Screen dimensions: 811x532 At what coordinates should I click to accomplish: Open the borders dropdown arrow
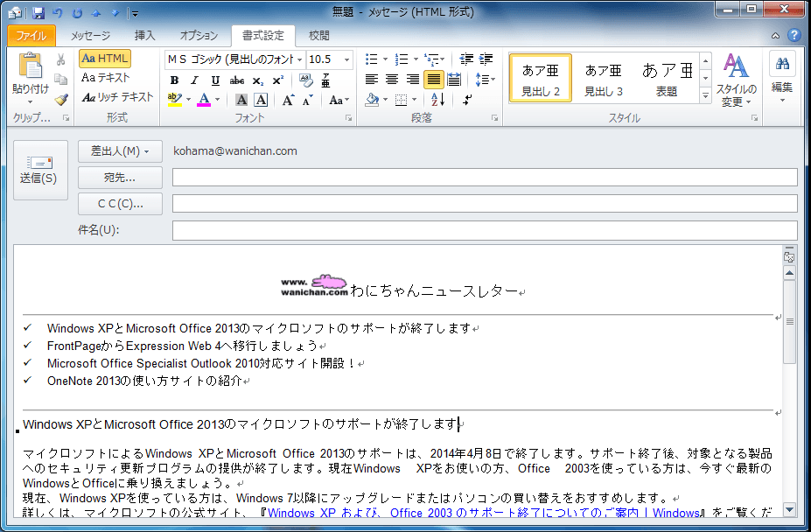(415, 100)
